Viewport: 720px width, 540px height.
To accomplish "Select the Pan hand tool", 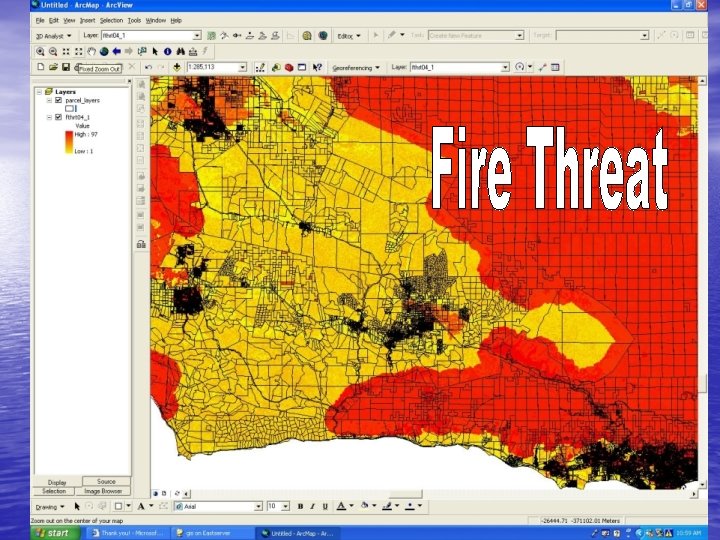I will click(x=91, y=51).
